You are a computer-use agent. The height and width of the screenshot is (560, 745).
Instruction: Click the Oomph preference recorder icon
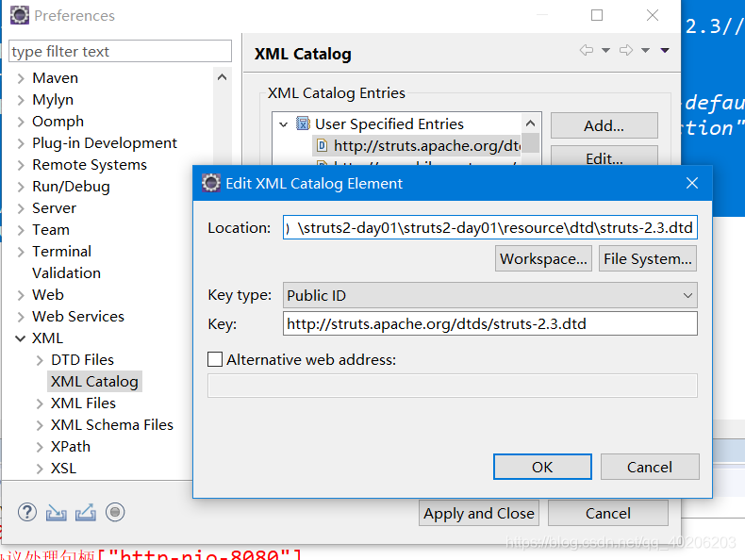(x=115, y=512)
